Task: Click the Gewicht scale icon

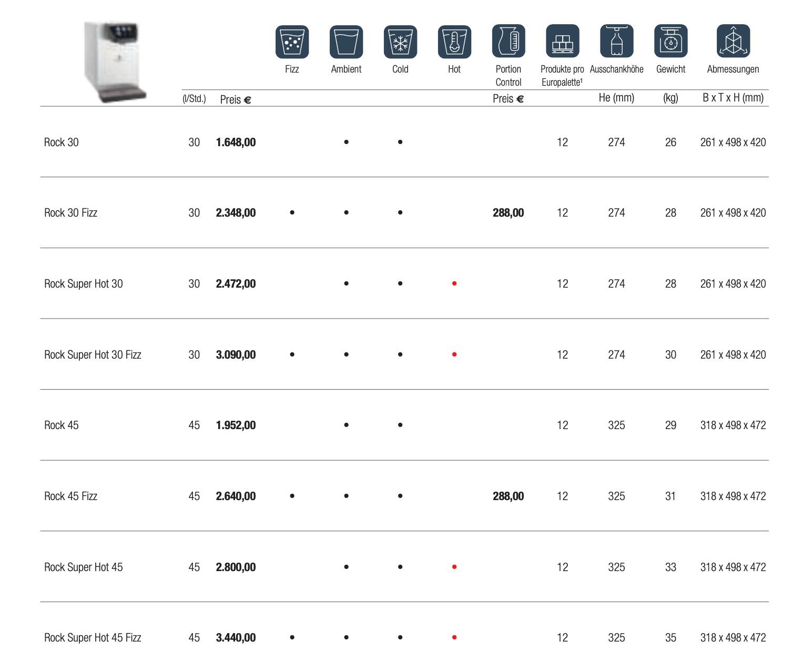Action: (x=671, y=41)
